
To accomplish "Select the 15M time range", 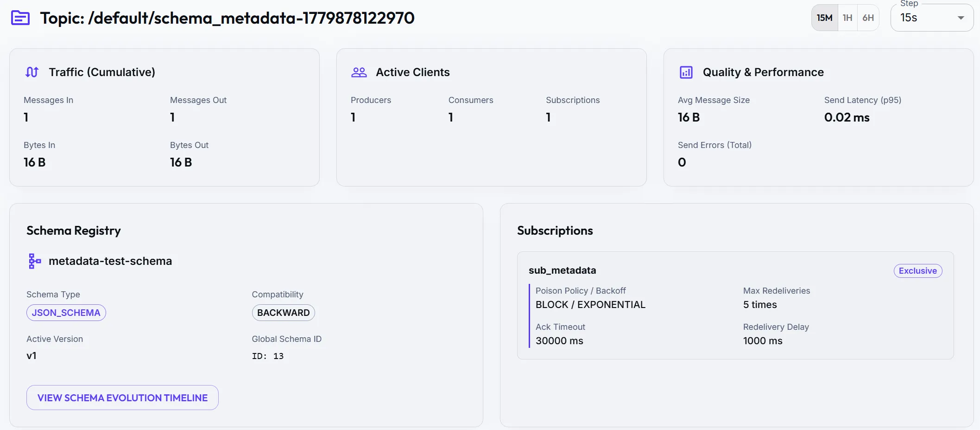I will click(x=825, y=18).
